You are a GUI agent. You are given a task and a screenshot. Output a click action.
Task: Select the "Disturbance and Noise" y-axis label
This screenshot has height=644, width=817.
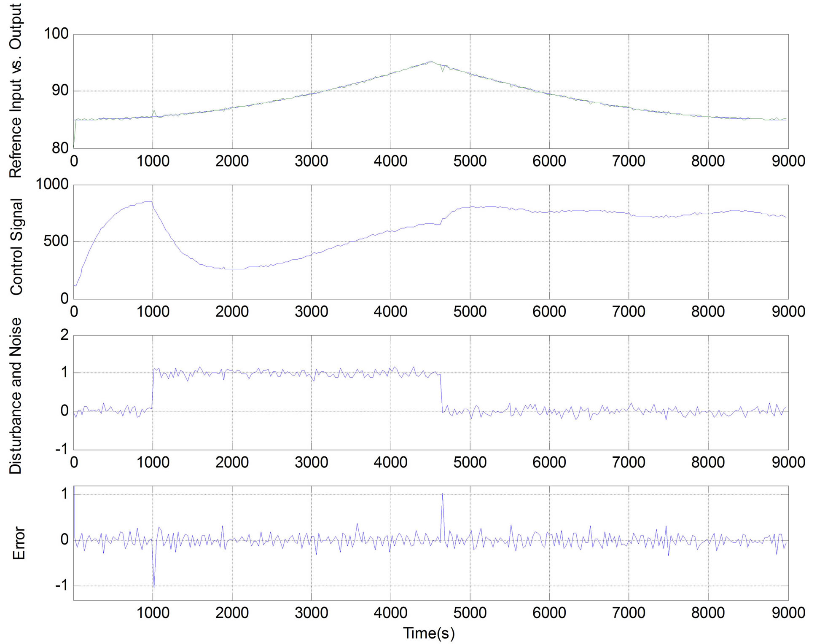[16, 396]
